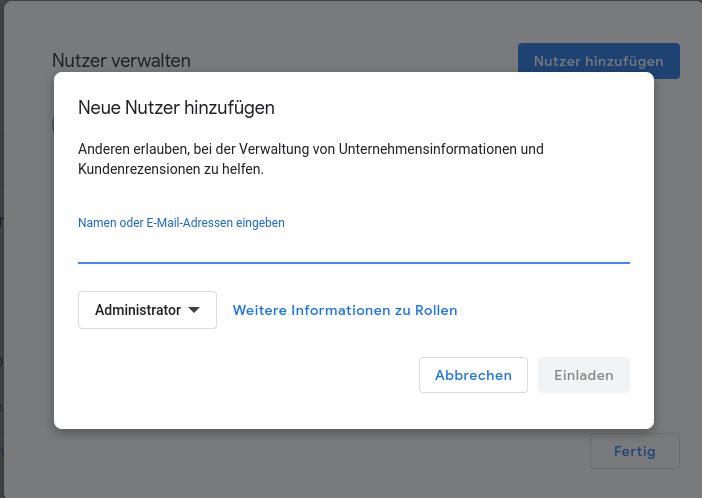This screenshot has height=498, width=702.
Task: Click the word 'Administrator' in the role selector
Action: (137, 310)
